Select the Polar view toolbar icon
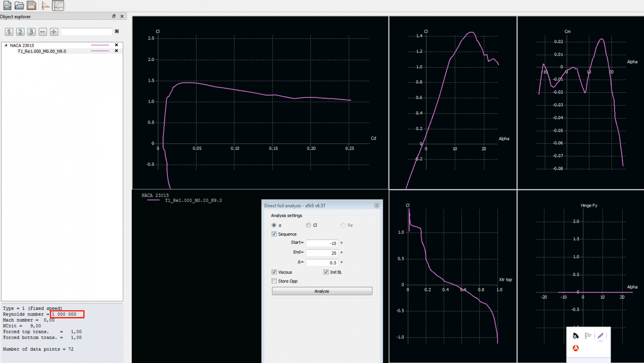 click(58, 6)
